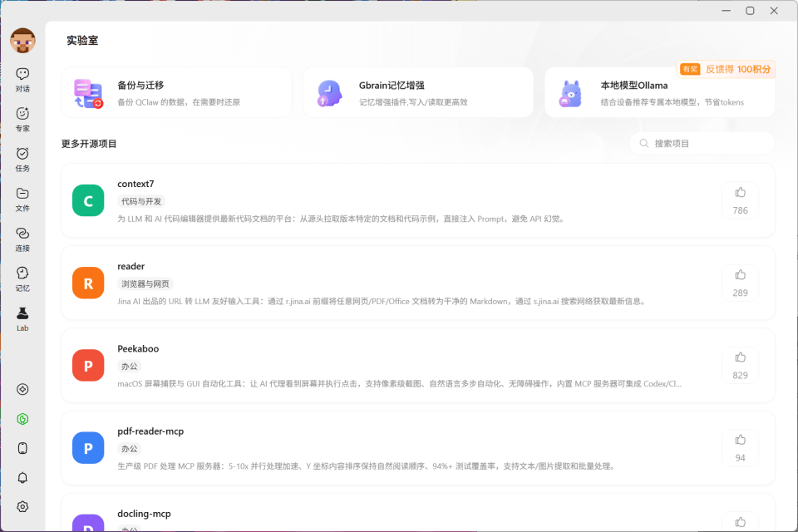Click the 办公 tag on Peekaboo

(130, 367)
